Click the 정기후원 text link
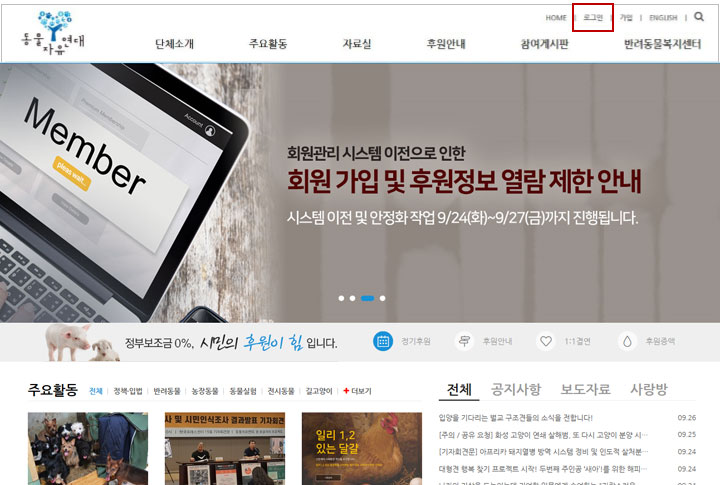This screenshot has width=720, height=485. (x=416, y=341)
